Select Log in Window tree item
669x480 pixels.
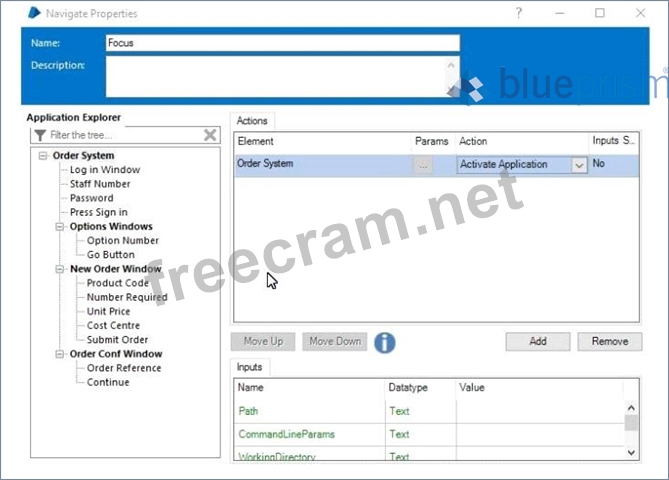pyautogui.click(x=105, y=170)
